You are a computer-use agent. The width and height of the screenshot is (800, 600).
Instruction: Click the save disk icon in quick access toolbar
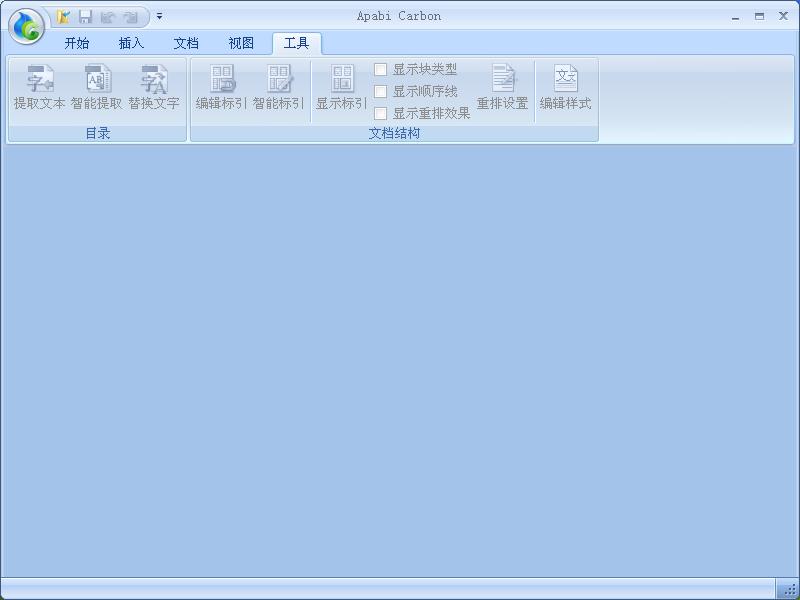point(85,17)
